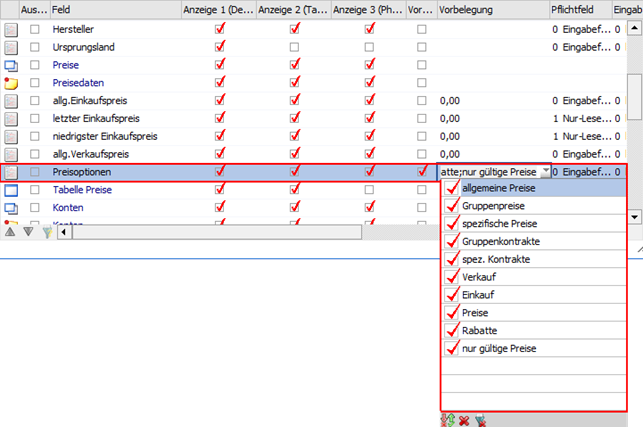Uncheck the Gruppenpreise option
643x427 pixels.
click(x=454, y=205)
